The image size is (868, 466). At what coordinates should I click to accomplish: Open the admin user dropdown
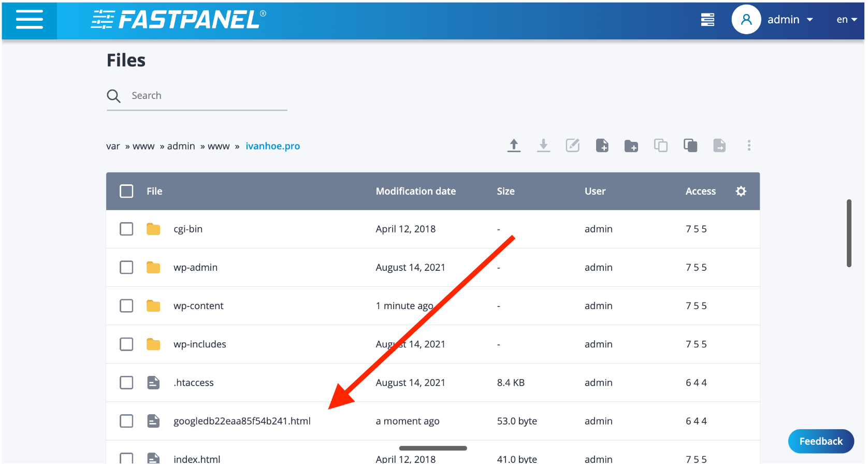tap(785, 19)
